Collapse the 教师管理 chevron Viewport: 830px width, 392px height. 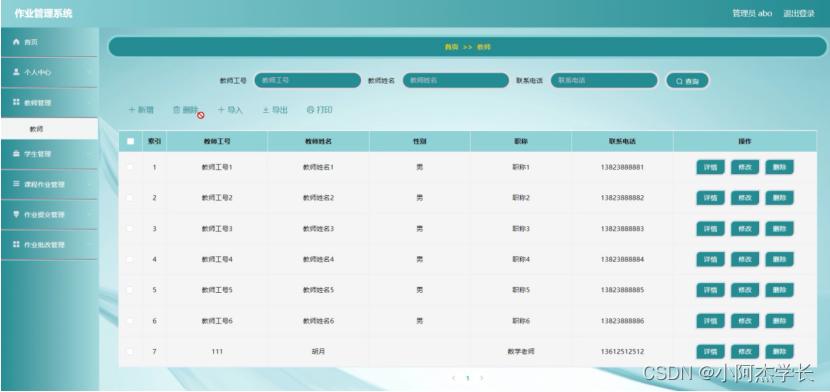click(89, 102)
